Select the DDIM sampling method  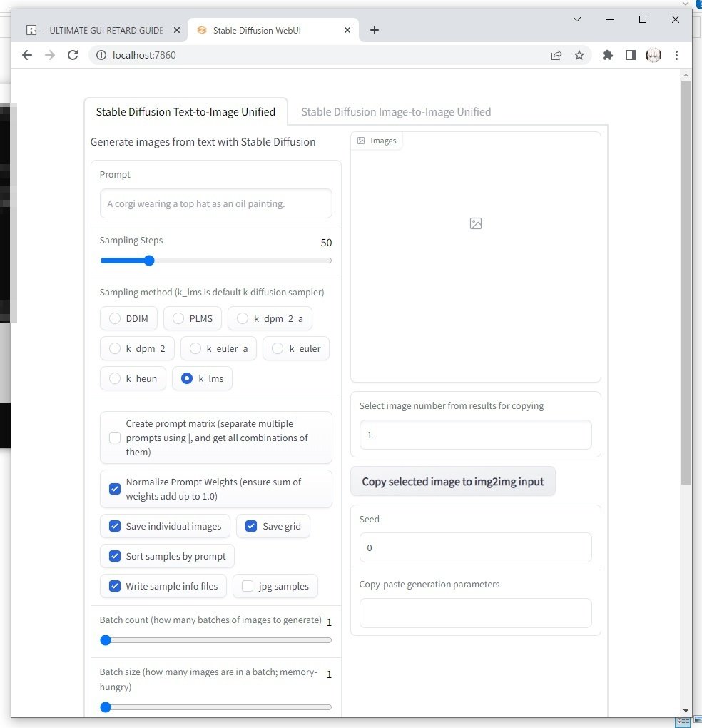[128, 318]
